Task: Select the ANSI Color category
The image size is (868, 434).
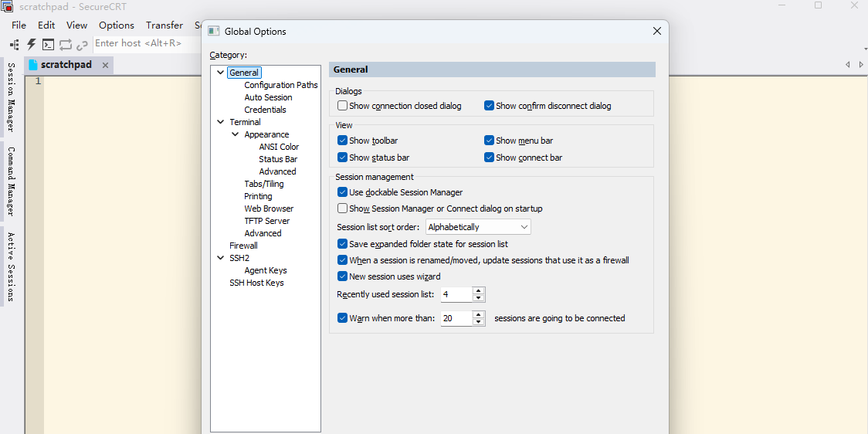Action: click(x=279, y=147)
